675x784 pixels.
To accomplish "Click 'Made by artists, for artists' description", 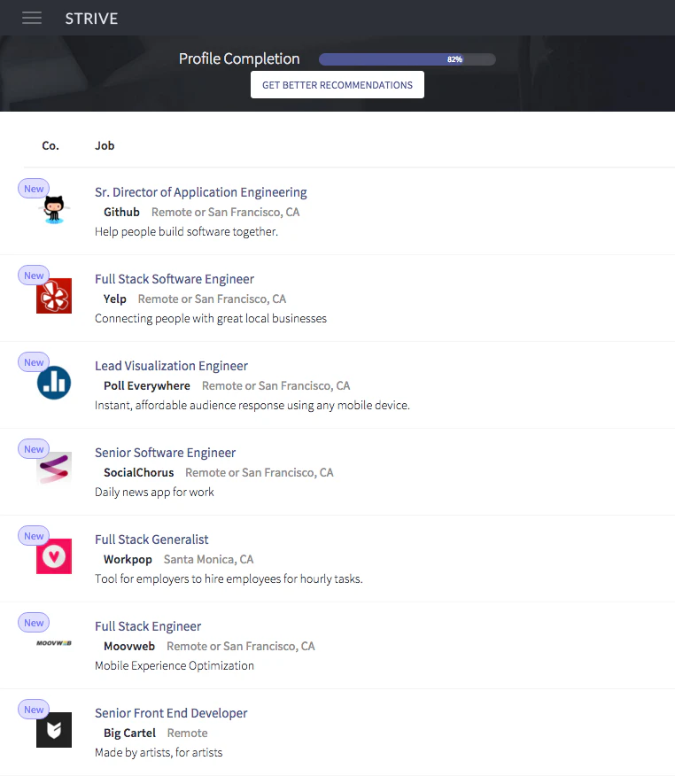I will [159, 752].
